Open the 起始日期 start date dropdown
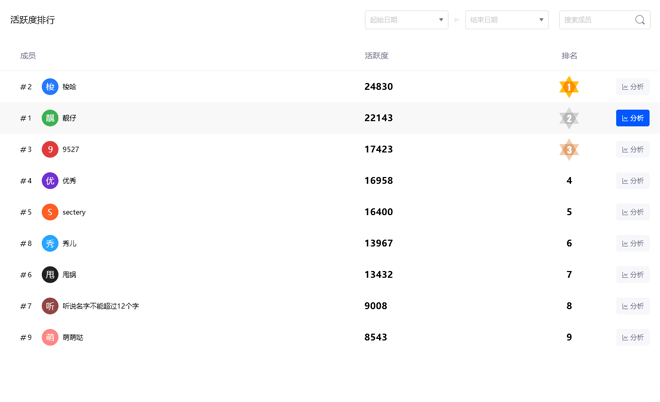Image resolution: width=660 pixels, height=402 pixels. pos(406,20)
